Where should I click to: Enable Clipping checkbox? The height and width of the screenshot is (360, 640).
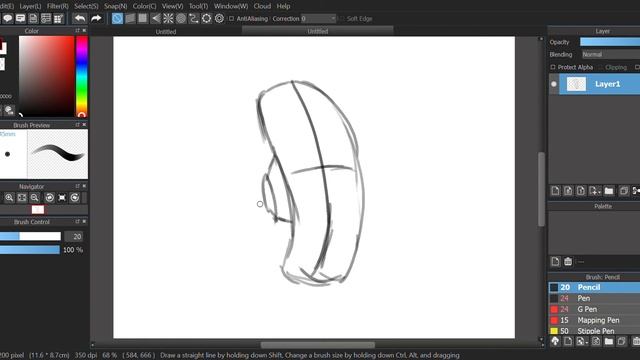pyautogui.click(x=601, y=67)
